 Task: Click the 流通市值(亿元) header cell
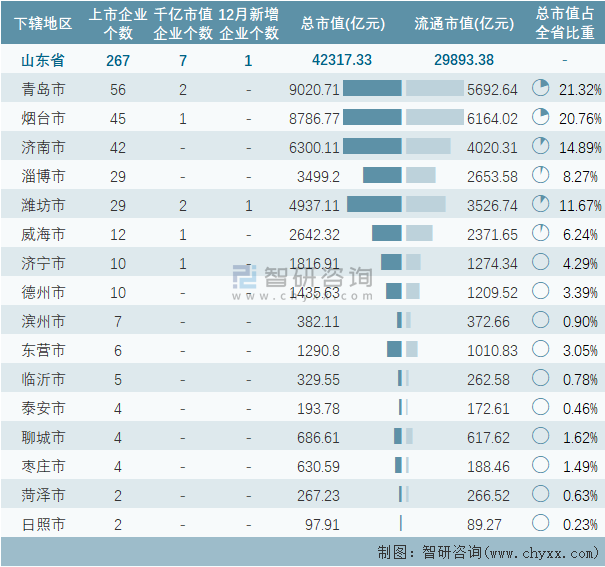(463, 23)
